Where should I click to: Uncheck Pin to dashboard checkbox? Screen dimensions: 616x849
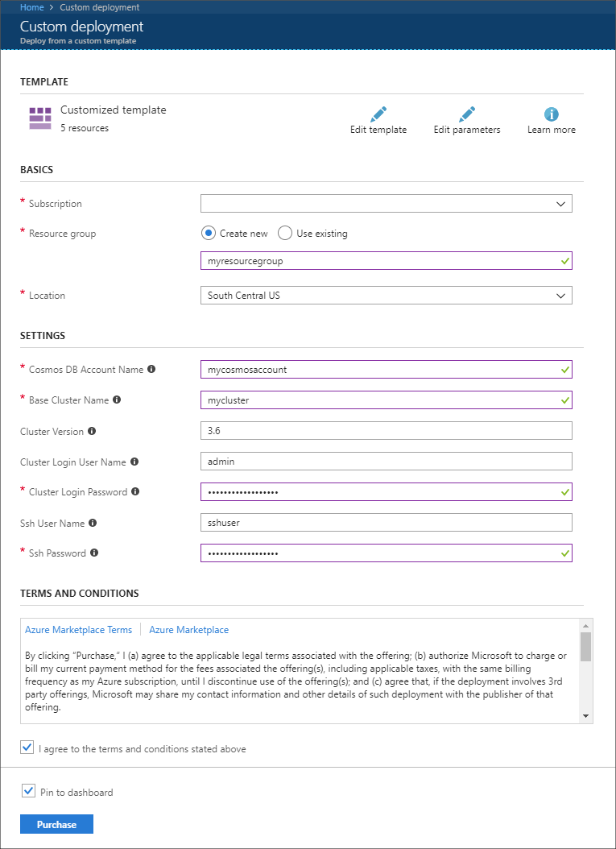[28, 792]
